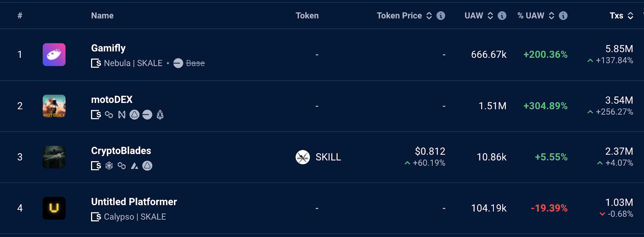Click the UAW info tooltip icon
Screen dimensions: 644x237
click(x=502, y=15)
